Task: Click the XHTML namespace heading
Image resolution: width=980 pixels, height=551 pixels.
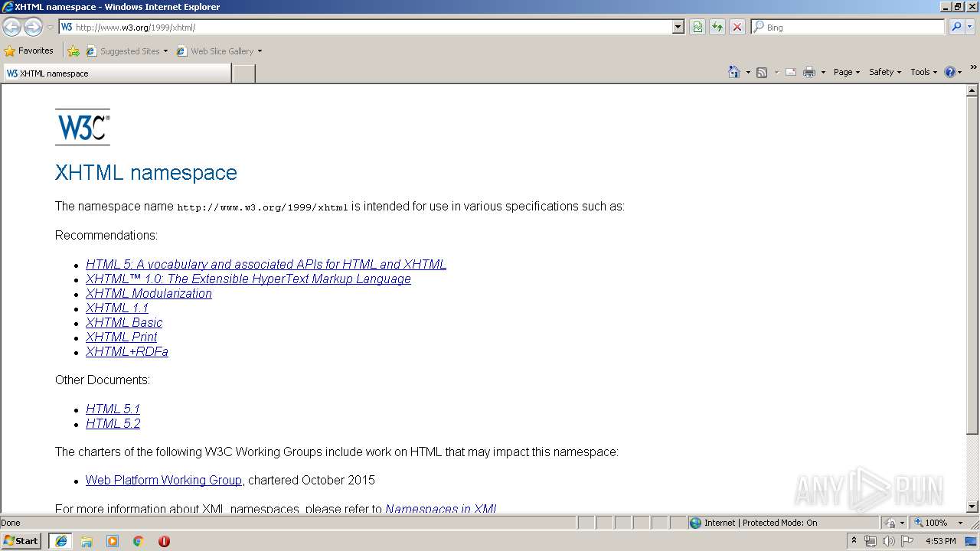Action: point(146,172)
